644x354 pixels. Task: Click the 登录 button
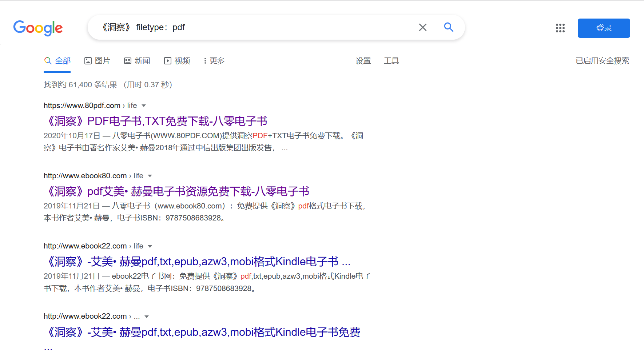(x=603, y=28)
